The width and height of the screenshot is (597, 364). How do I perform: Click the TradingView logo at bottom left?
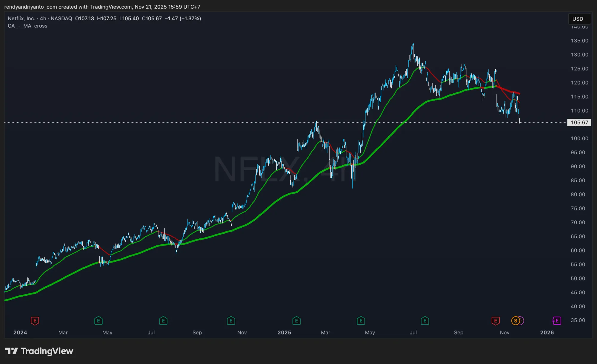(x=39, y=351)
